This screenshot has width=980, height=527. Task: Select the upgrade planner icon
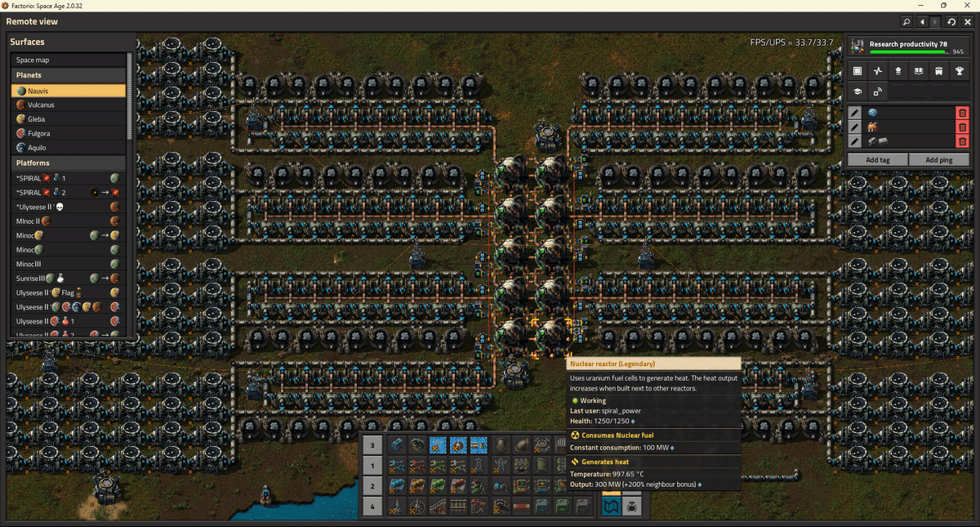pos(898,70)
